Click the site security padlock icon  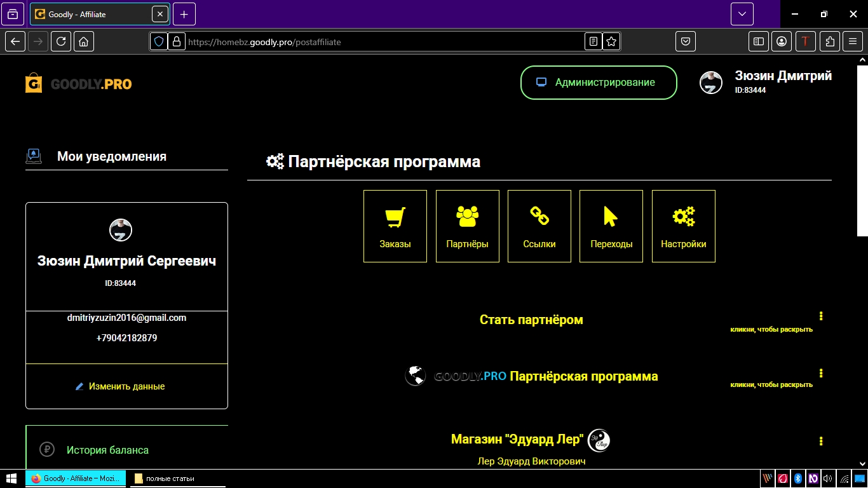point(176,41)
